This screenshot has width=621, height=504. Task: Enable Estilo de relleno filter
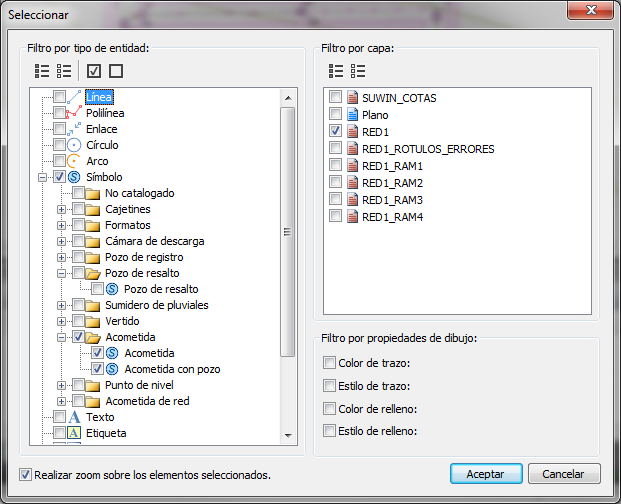pos(329,430)
